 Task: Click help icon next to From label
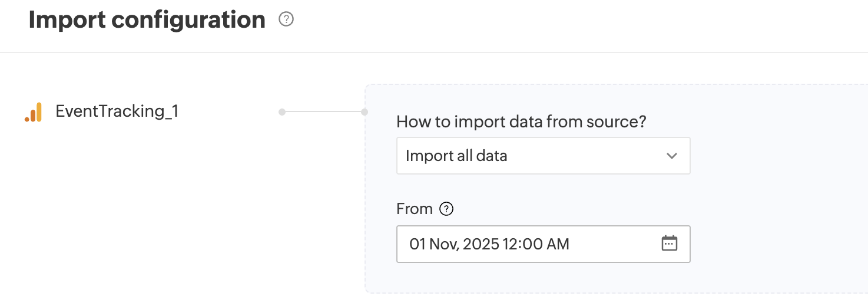pos(447,209)
